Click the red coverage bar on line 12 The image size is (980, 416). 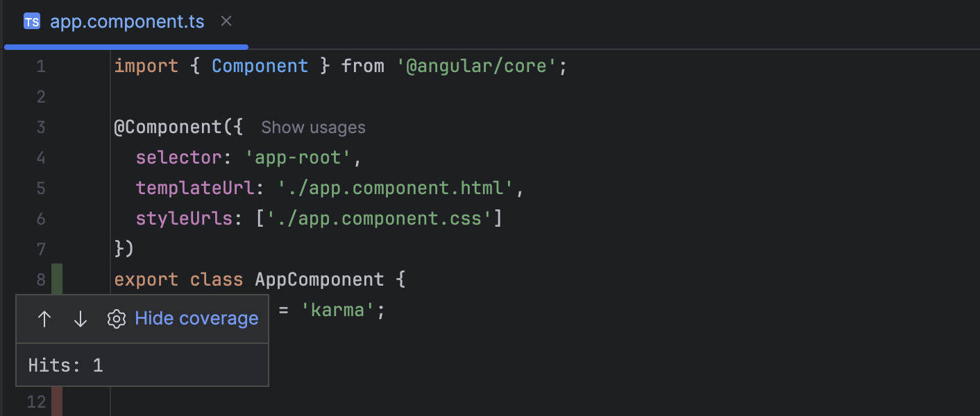(59, 401)
